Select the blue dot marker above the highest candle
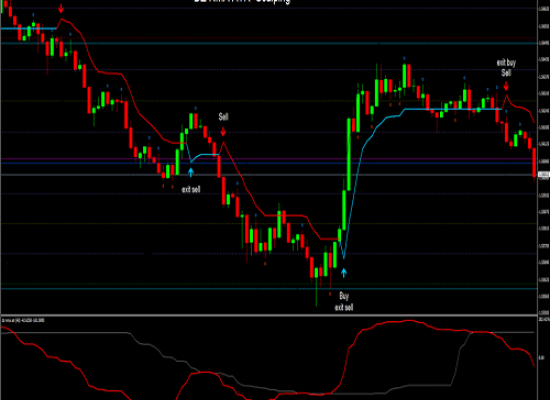550x400 pixels. coord(404,58)
